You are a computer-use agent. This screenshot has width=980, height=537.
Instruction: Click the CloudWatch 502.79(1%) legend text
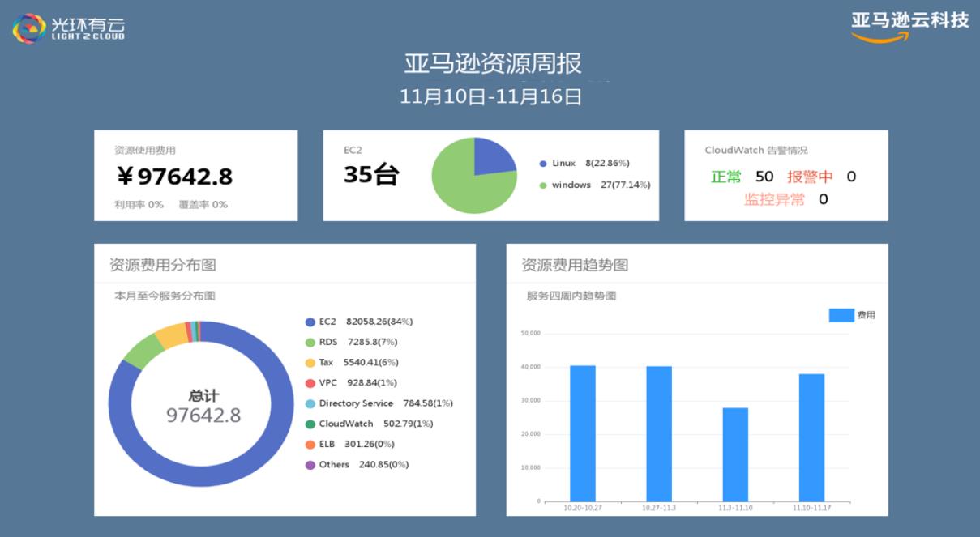click(x=376, y=424)
